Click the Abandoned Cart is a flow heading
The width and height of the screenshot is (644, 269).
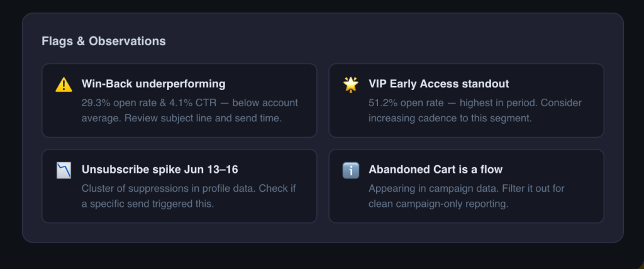click(x=435, y=170)
